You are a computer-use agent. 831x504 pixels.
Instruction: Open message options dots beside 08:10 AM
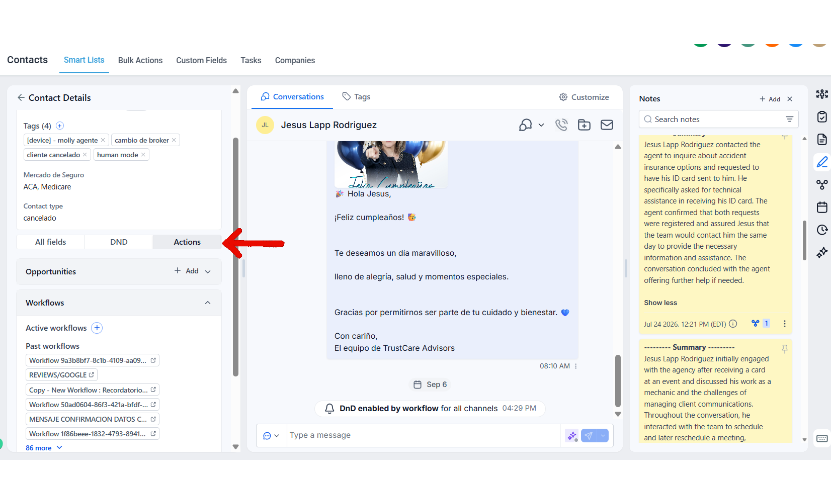tap(576, 366)
